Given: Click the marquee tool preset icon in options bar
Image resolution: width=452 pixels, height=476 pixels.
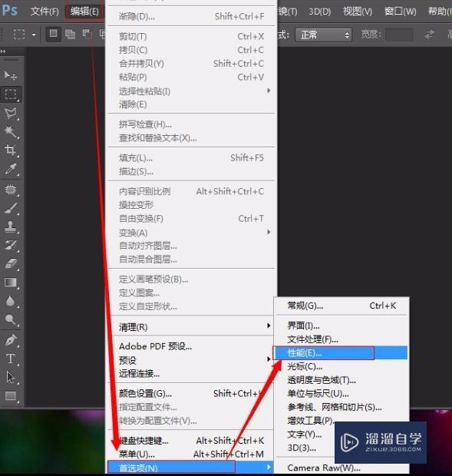Looking at the screenshot, I should pyautogui.click(x=19, y=34).
